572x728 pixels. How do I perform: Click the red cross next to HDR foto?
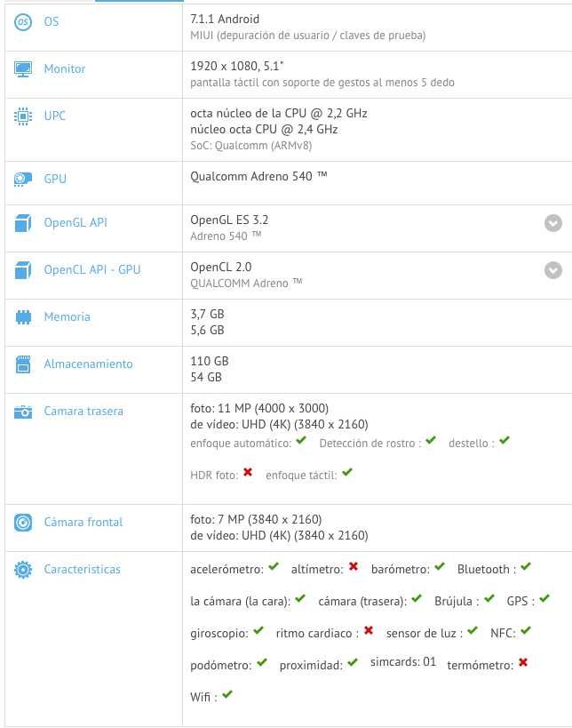pyautogui.click(x=248, y=473)
